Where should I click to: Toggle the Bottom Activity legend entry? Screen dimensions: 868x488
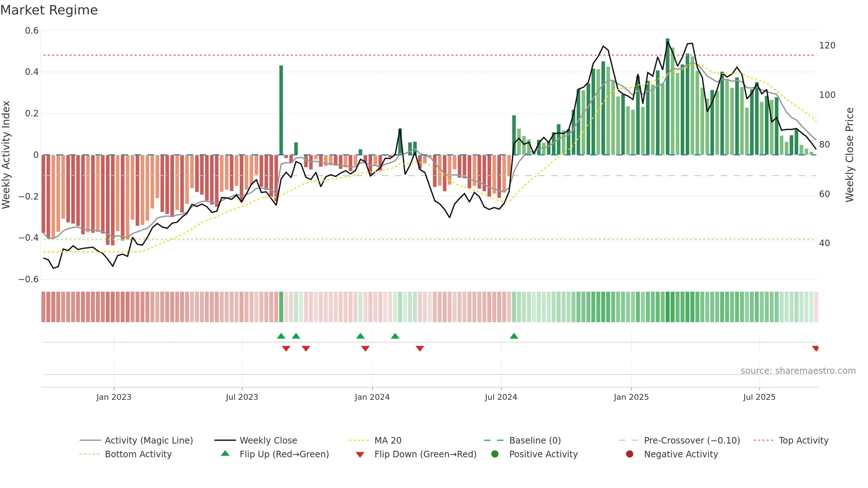pos(125,454)
